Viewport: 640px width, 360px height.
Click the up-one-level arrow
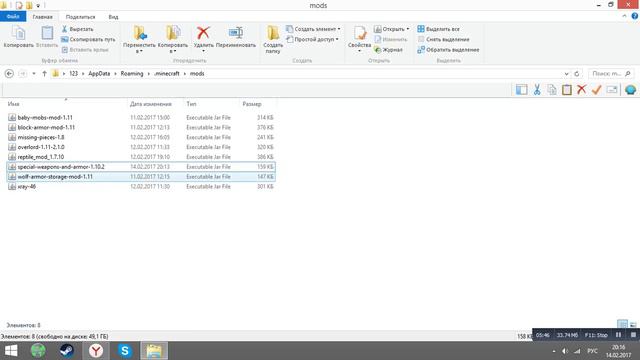point(44,73)
